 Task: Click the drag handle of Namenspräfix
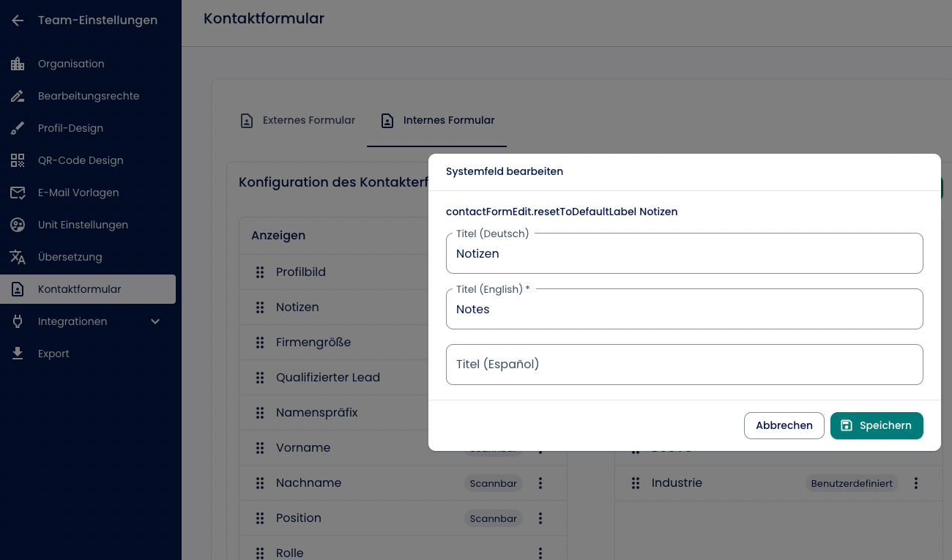click(260, 413)
